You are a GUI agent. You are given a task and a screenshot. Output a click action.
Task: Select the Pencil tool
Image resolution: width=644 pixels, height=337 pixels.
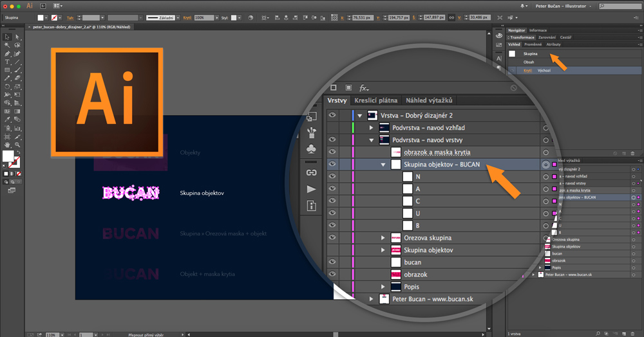click(7, 78)
